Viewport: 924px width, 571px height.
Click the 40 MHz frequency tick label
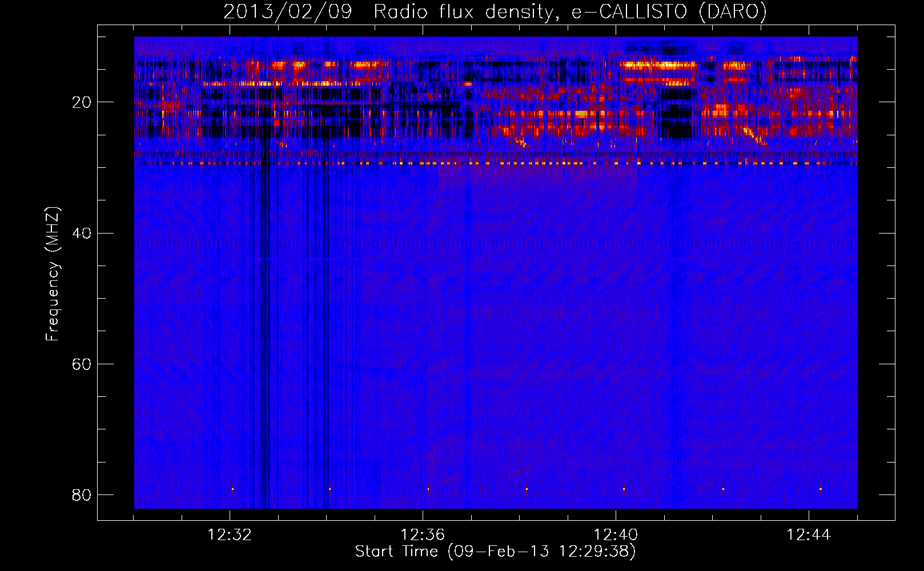coord(82,233)
